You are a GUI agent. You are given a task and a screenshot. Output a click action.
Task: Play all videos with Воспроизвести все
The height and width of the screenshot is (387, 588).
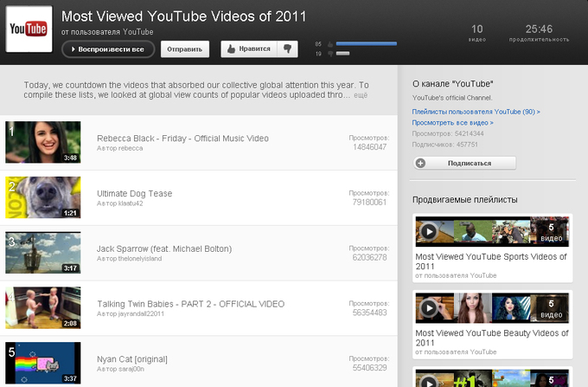click(x=108, y=49)
